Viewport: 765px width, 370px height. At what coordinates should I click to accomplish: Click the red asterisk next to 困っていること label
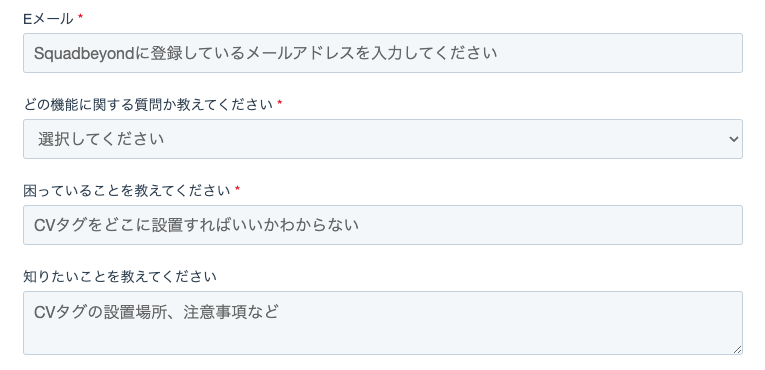tap(237, 189)
